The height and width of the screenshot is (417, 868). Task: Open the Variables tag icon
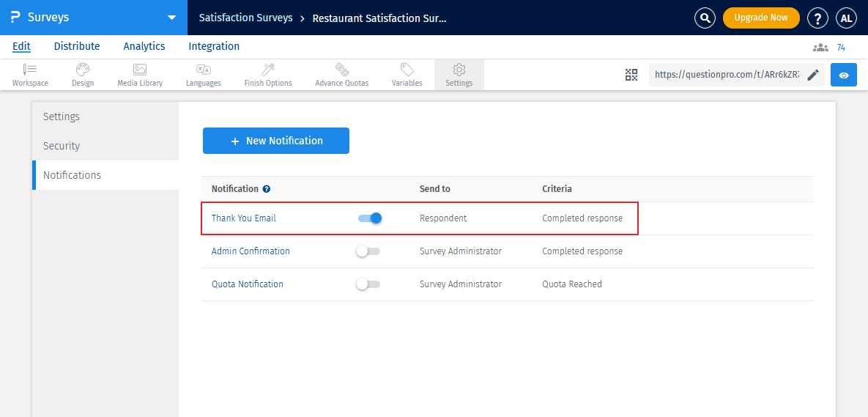tap(407, 70)
